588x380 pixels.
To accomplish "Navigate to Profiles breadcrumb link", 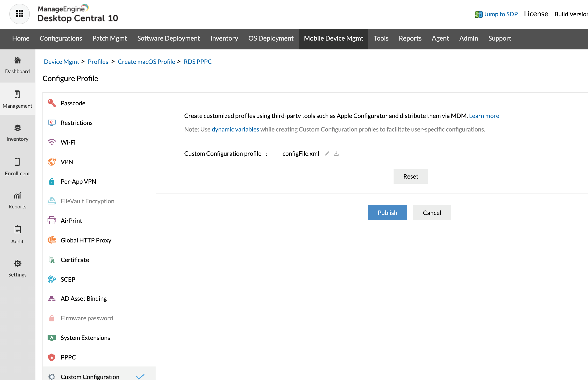I will [98, 62].
